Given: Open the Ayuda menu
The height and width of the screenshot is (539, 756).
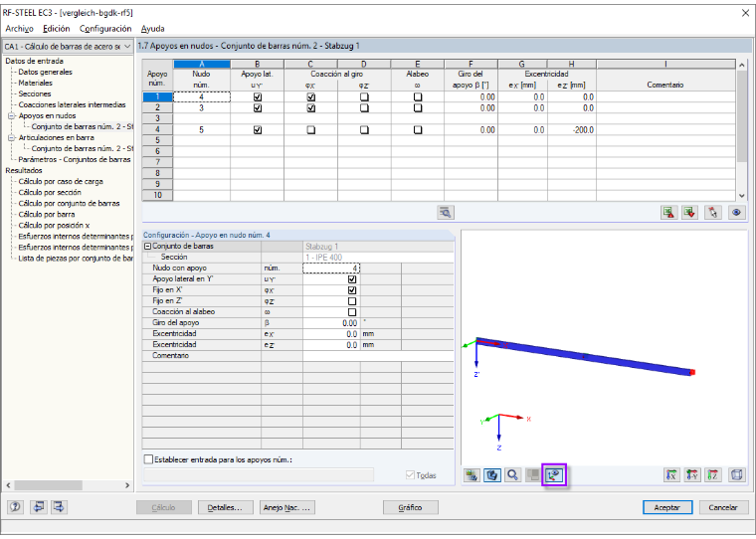Looking at the screenshot, I should coord(153,29).
